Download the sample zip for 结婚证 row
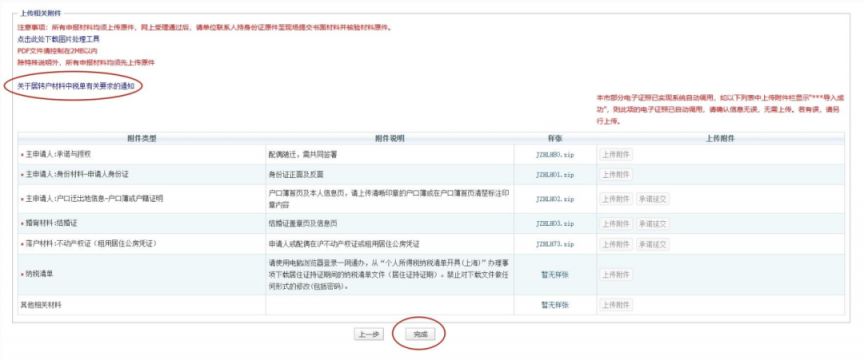Image resolution: width=864 pixels, height=360 pixels. (555, 224)
